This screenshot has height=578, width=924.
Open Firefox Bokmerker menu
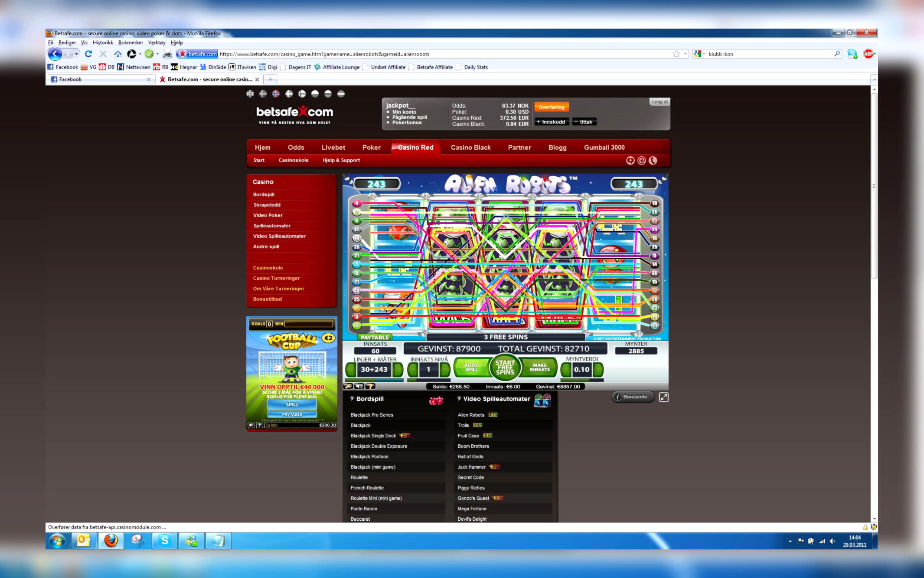(x=131, y=43)
